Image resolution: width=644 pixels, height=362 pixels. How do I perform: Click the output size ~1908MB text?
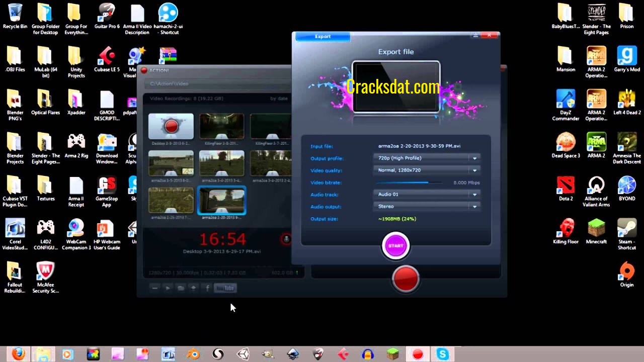pyautogui.click(x=397, y=219)
